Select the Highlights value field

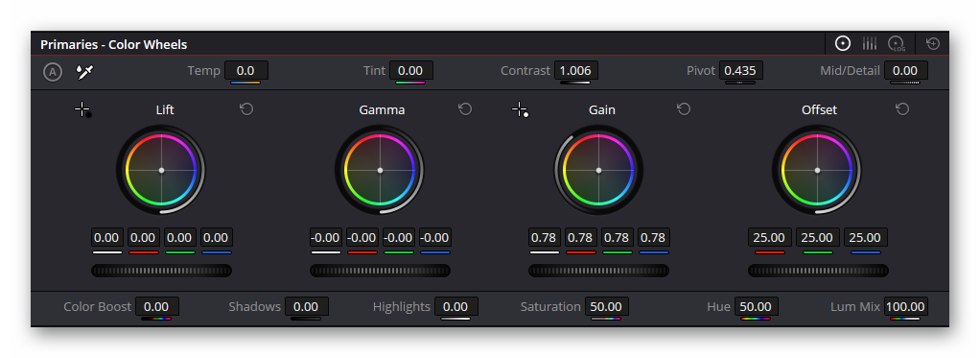[456, 307]
